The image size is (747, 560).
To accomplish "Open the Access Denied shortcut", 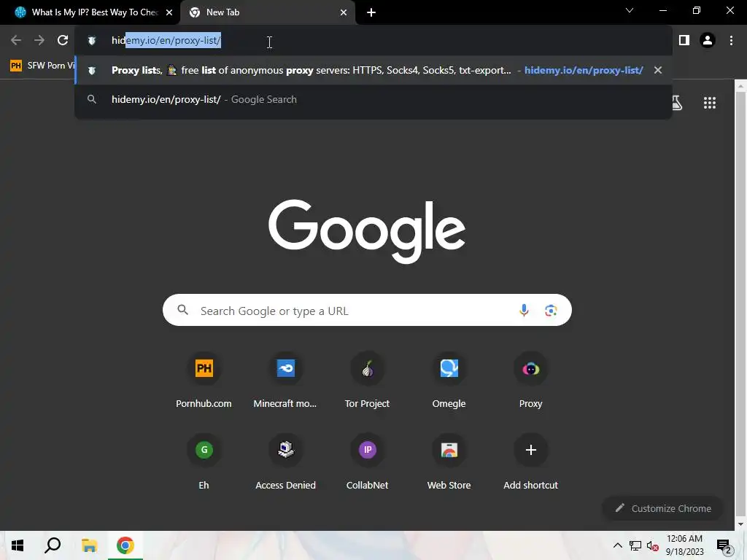I will click(x=285, y=462).
